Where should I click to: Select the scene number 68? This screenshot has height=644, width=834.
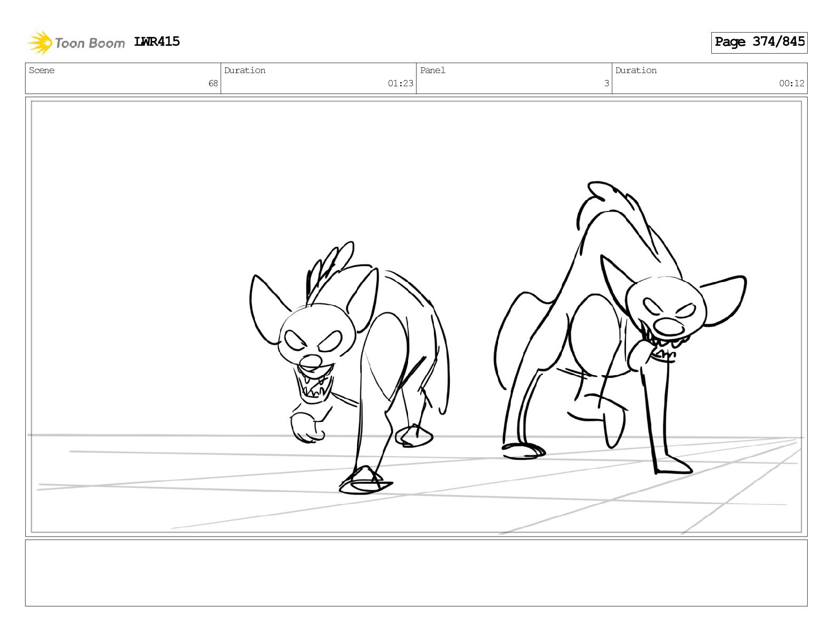[213, 83]
